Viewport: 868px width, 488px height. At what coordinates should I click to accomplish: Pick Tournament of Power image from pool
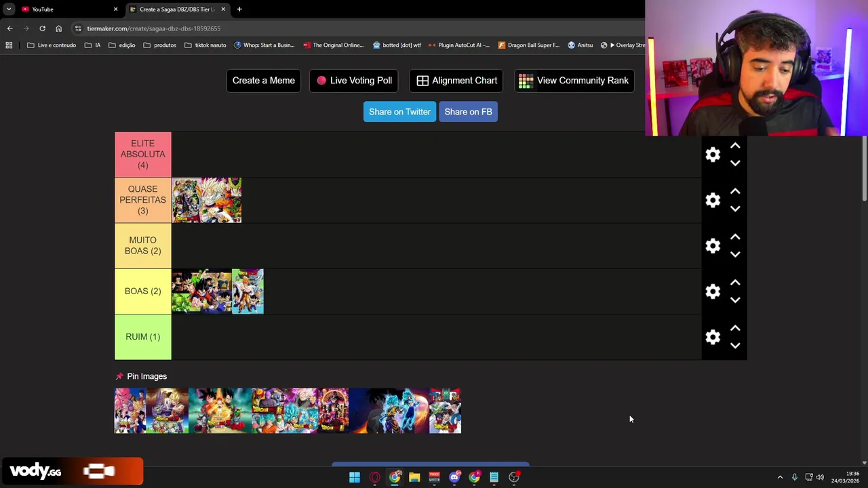tap(333, 411)
